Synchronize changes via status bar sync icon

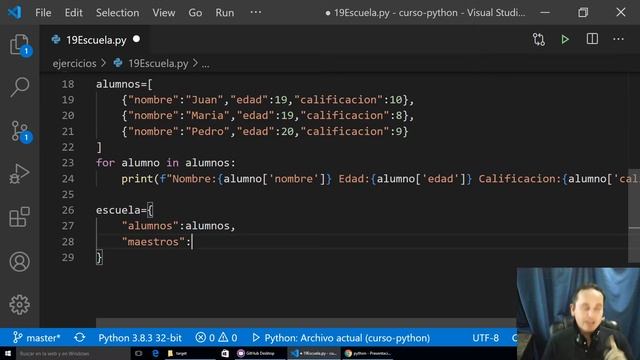pos(80,338)
